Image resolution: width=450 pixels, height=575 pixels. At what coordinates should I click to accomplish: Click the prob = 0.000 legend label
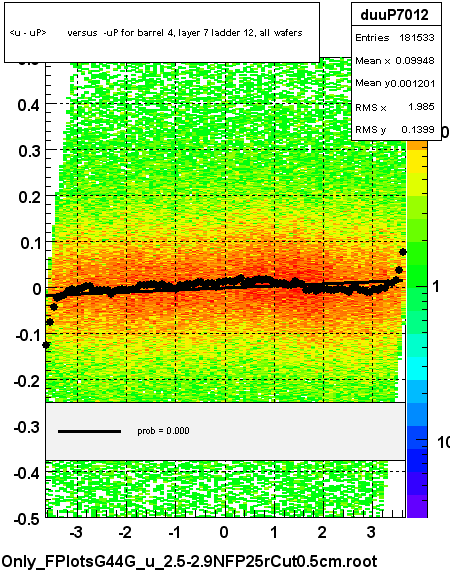163,431
